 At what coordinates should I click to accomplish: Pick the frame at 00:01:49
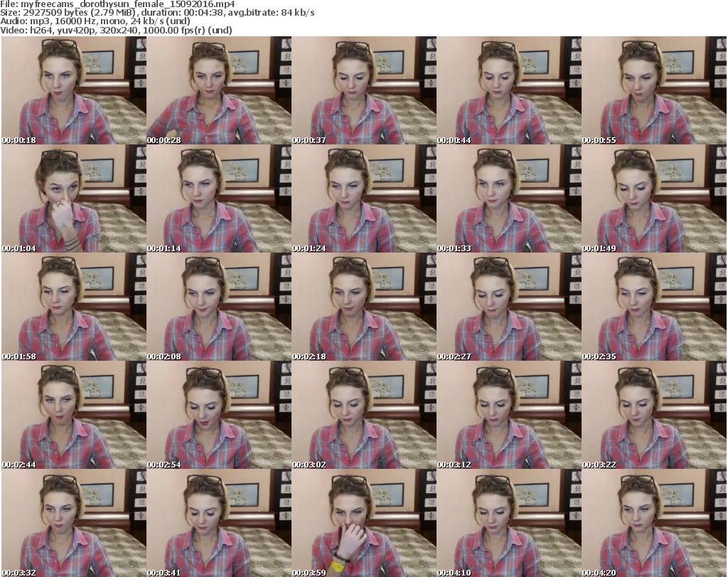click(653, 198)
